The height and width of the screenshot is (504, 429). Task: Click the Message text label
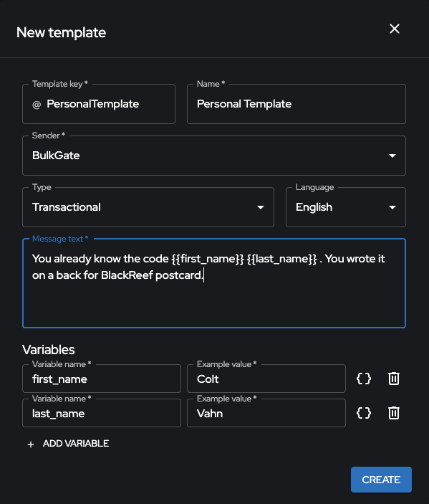click(60, 239)
